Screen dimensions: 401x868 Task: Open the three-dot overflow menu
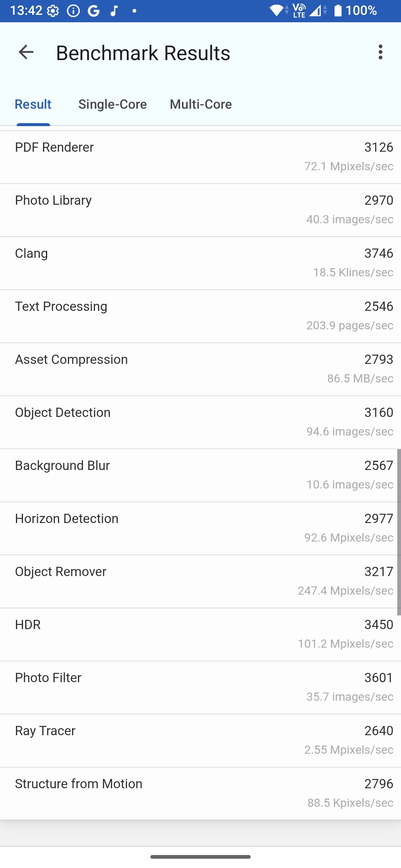380,52
